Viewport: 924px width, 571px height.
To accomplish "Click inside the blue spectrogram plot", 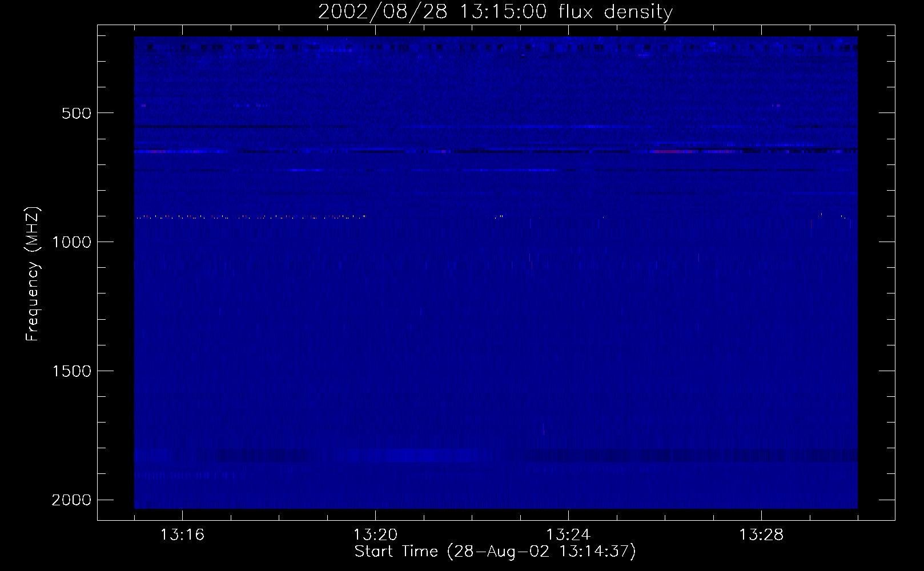I will pyautogui.click(x=496, y=272).
